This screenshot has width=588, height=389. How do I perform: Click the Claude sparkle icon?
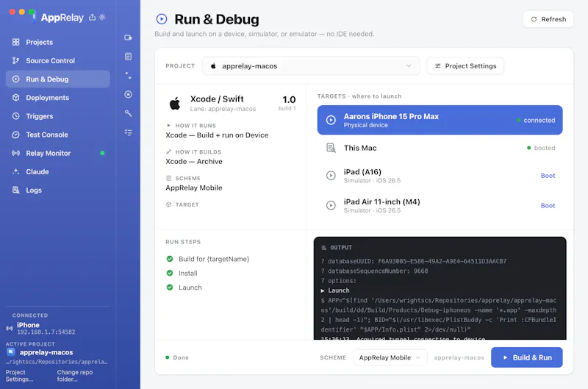click(15, 171)
